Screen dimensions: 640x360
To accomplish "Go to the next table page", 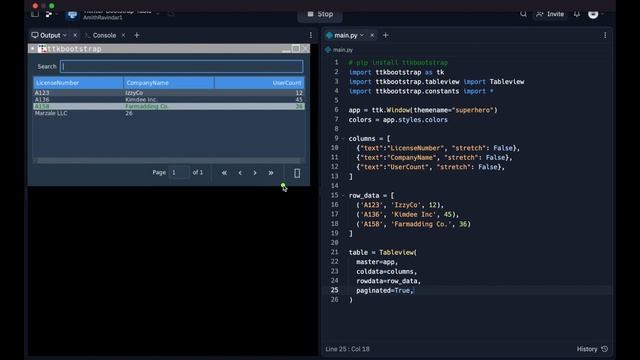I will pos(255,173).
